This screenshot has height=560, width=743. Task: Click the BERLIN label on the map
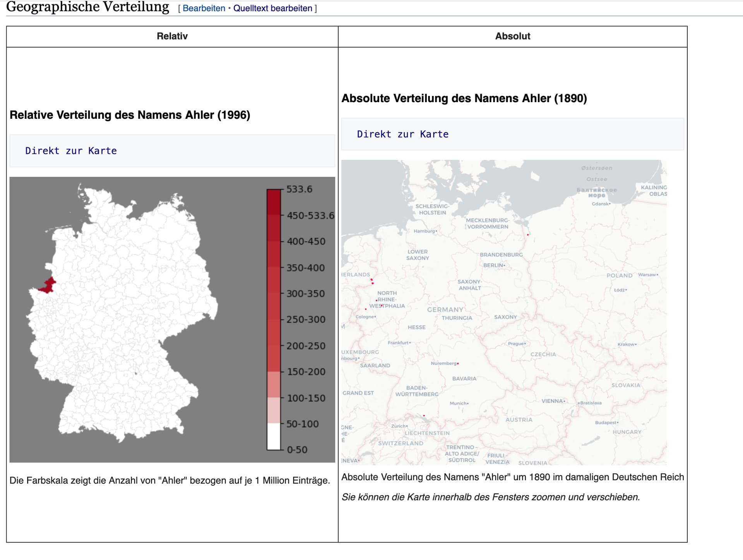click(x=493, y=265)
